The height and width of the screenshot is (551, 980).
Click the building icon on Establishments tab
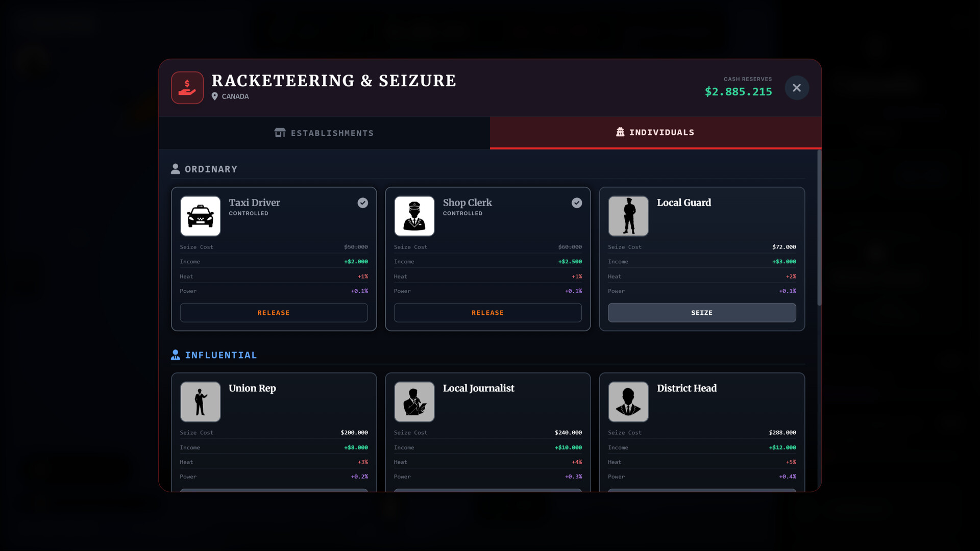[280, 133]
